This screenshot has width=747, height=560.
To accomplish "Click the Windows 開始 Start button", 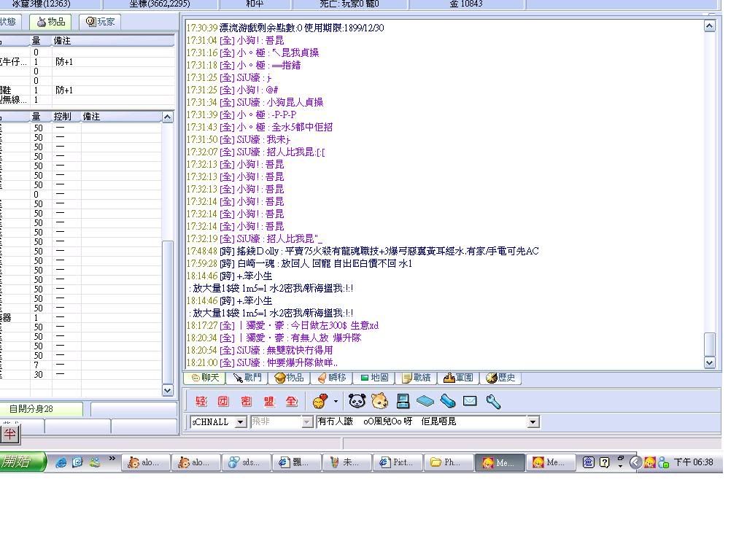I will coord(22,462).
